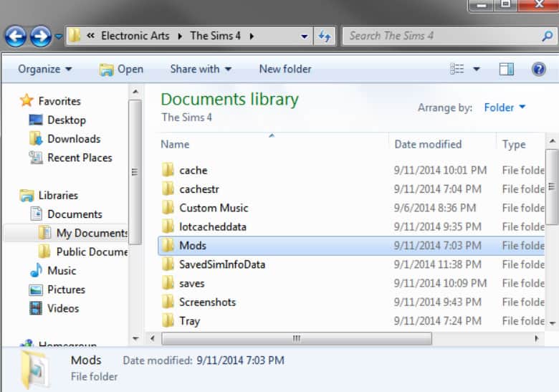The width and height of the screenshot is (559, 392).
Task: Click the search magnifier icon
Action: coord(547,36)
